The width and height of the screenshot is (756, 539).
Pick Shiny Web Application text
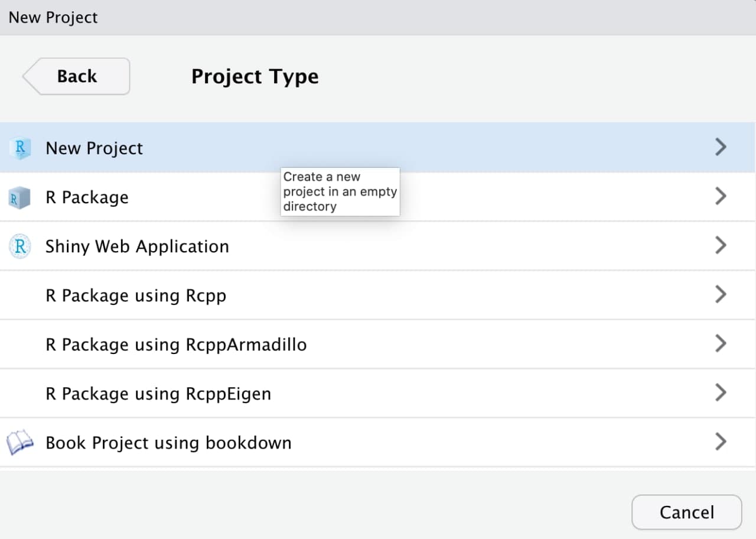[137, 246]
